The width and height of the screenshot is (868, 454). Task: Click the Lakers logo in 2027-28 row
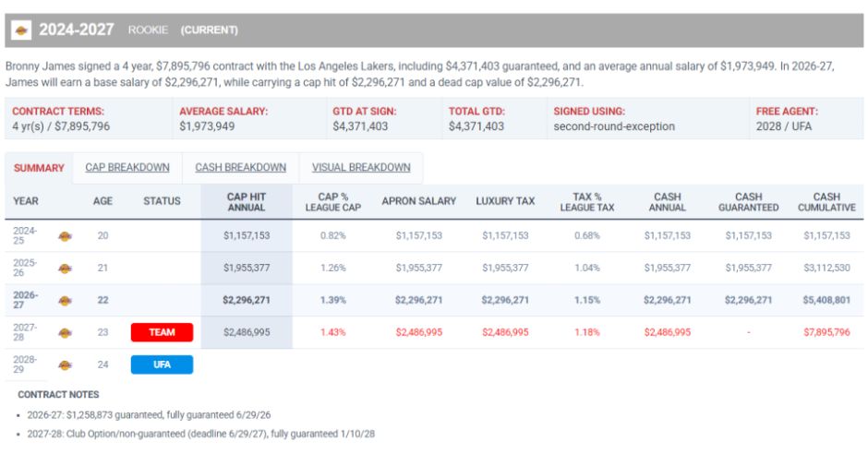point(65,332)
